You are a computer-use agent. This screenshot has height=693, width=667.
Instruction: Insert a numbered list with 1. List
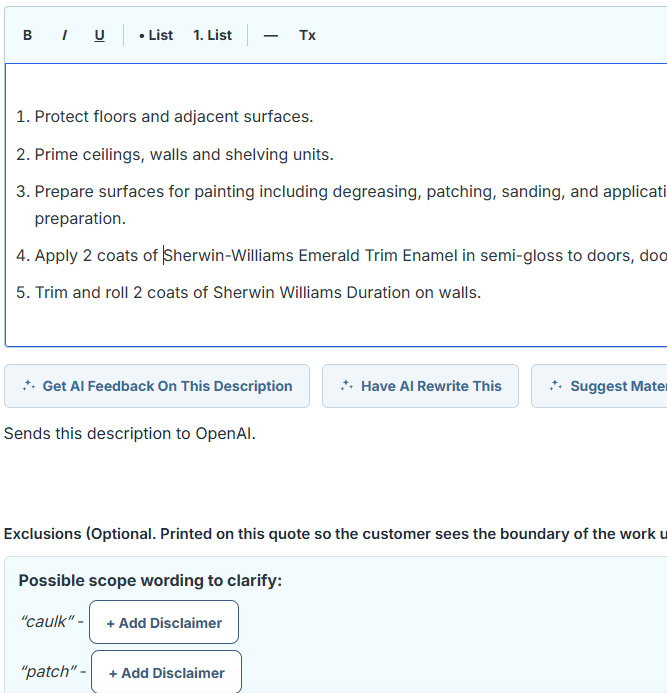coord(213,35)
